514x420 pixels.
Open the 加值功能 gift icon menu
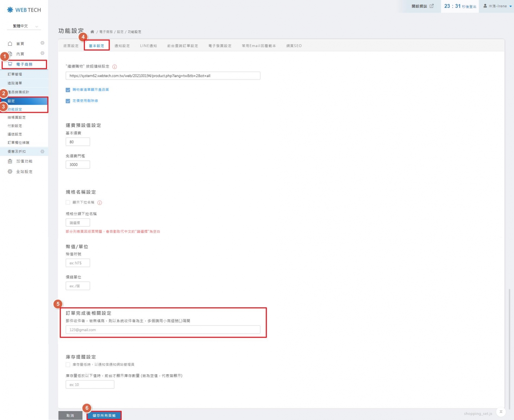(10, 161)
